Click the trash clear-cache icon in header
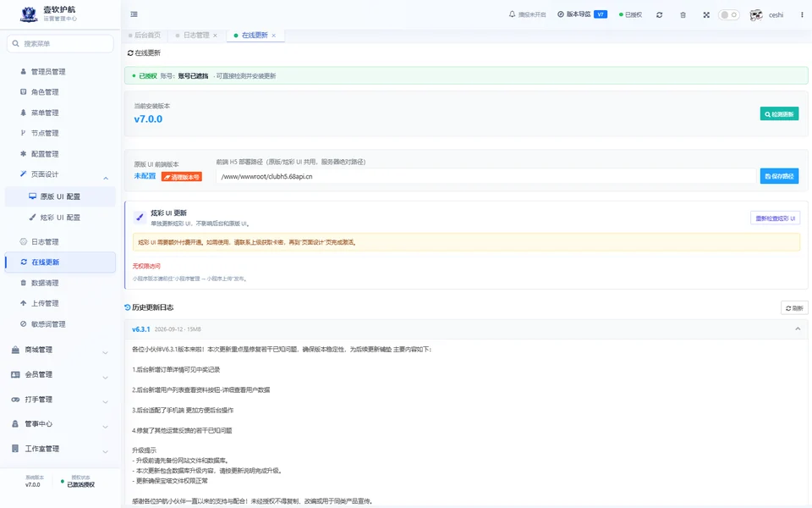812x508 pixels. 683,15
